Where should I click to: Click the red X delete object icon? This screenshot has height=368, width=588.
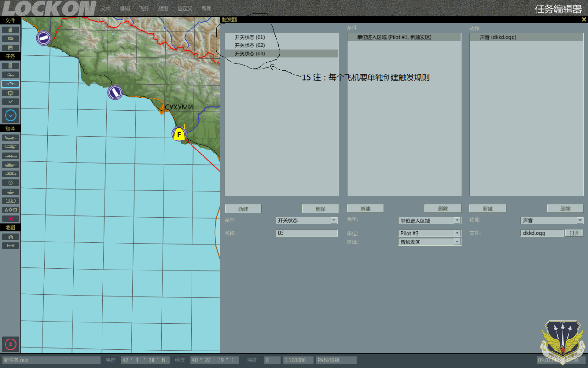click(x=11, y=219)
